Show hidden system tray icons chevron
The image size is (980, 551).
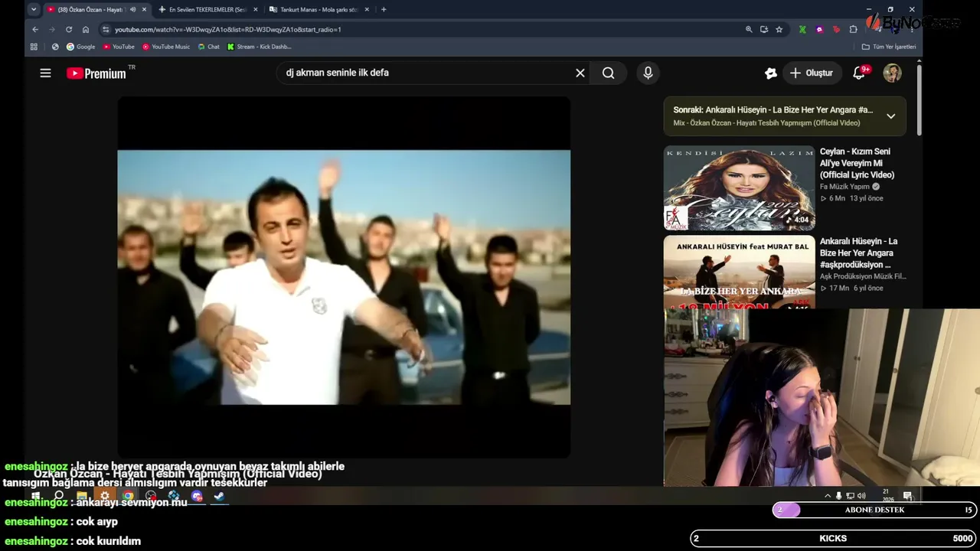pyautogui.click(x=827, y=496)
